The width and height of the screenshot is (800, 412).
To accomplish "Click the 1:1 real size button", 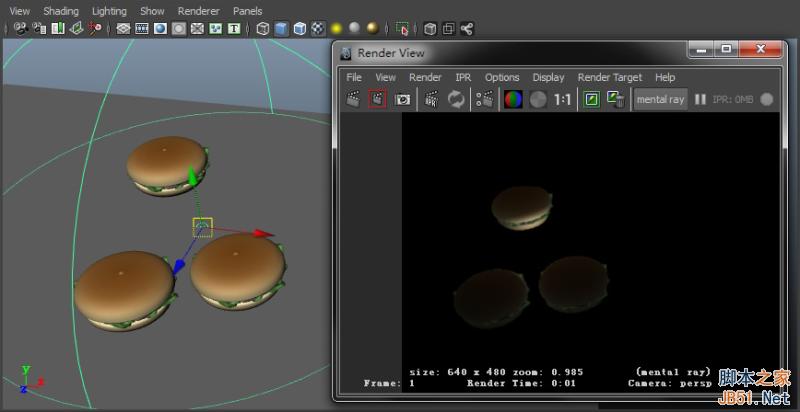I will click(562, 99).
